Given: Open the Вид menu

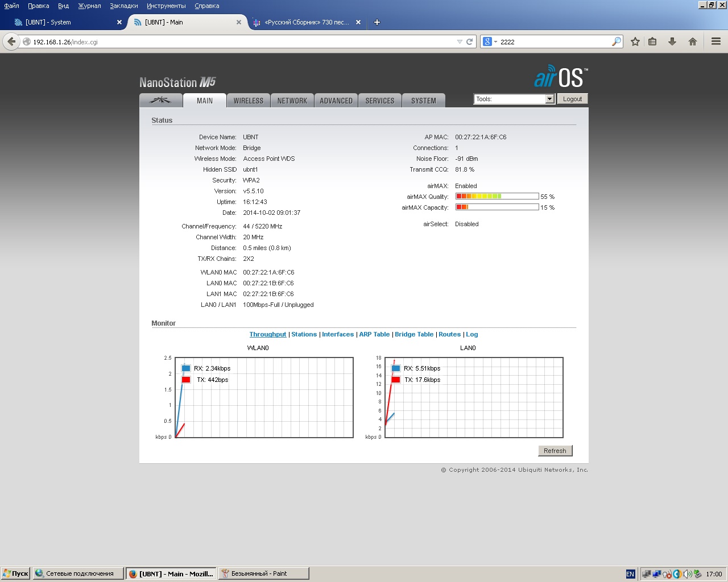Looking at the screenshot, I should pos(63,6).
